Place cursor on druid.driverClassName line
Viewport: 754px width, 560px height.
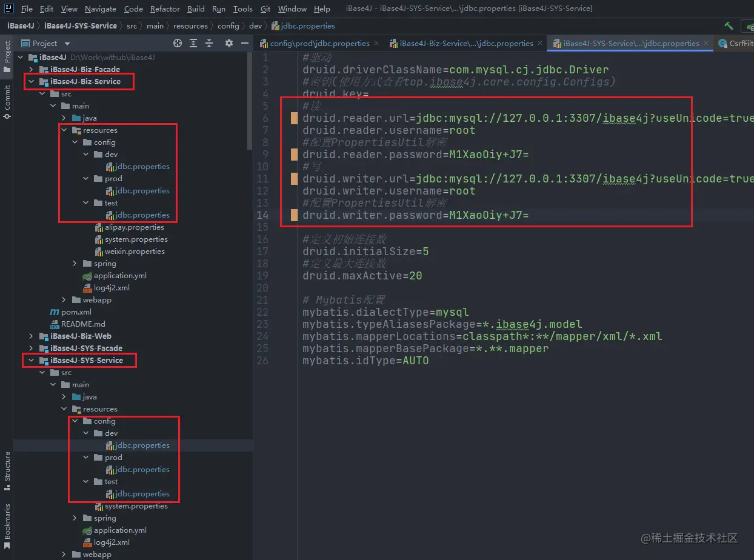(456, 70)
